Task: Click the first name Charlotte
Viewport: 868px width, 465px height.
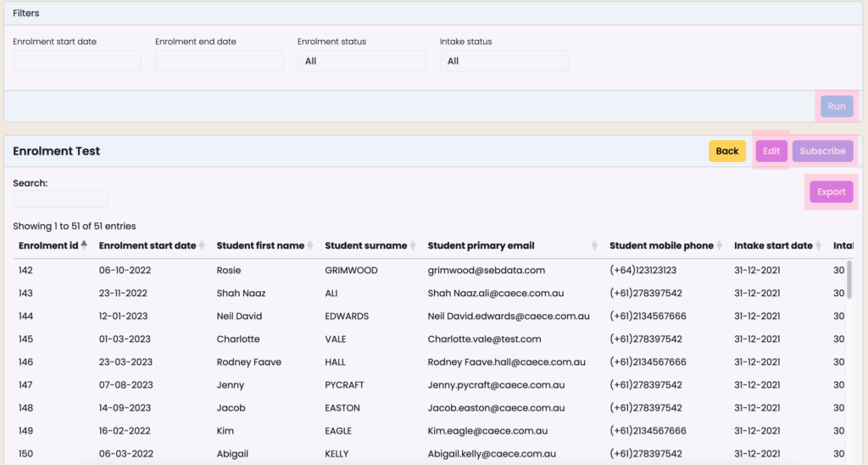Action: (x=238, y=339)
